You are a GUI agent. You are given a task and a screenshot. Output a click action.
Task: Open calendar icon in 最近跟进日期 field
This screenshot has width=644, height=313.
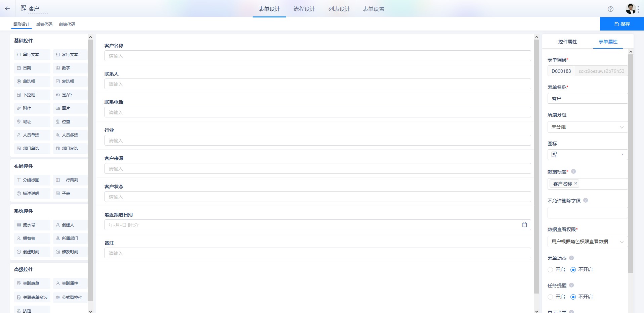[524, 225]
